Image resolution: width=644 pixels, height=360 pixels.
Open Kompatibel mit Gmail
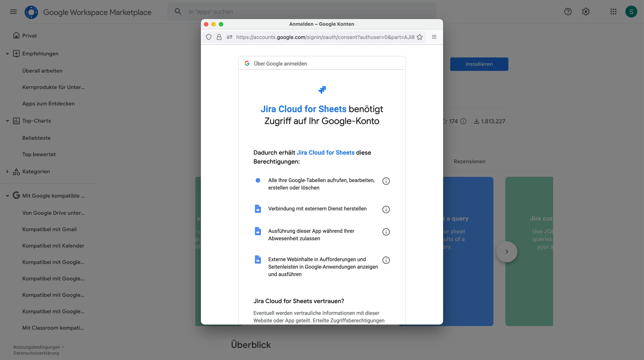pos(50,229)
